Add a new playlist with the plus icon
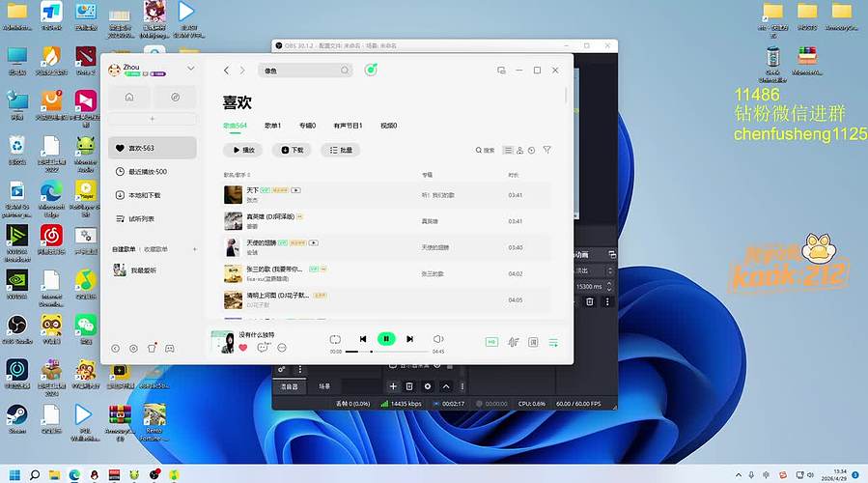Image resolution: width=868 pixels, height=483 pixels. tap(195, 249)
